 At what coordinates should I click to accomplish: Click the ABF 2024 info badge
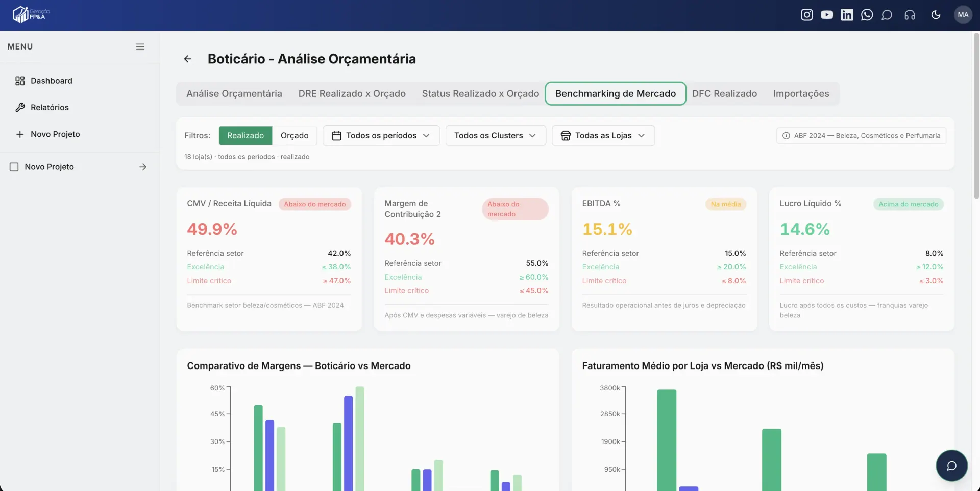click(861, 136)
